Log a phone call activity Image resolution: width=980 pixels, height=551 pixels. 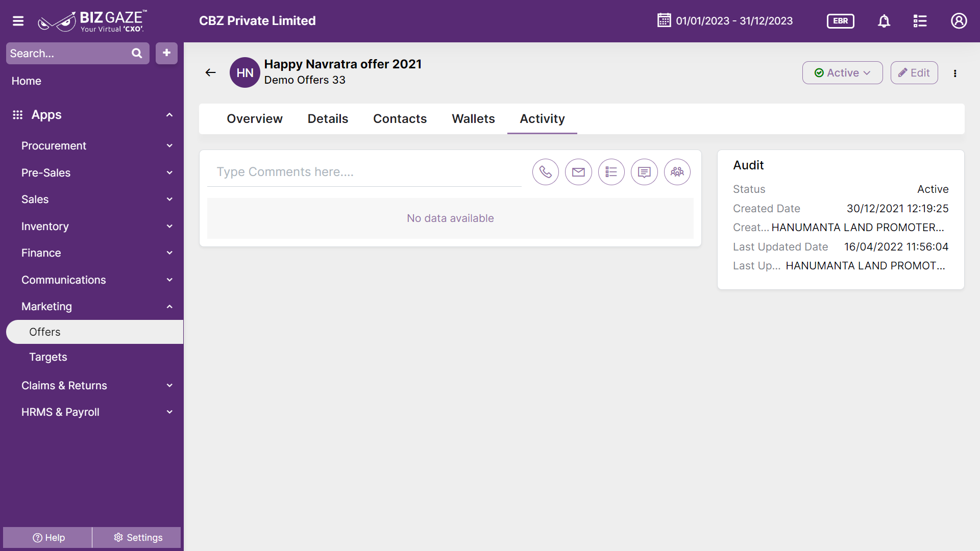tap(546, 172)
